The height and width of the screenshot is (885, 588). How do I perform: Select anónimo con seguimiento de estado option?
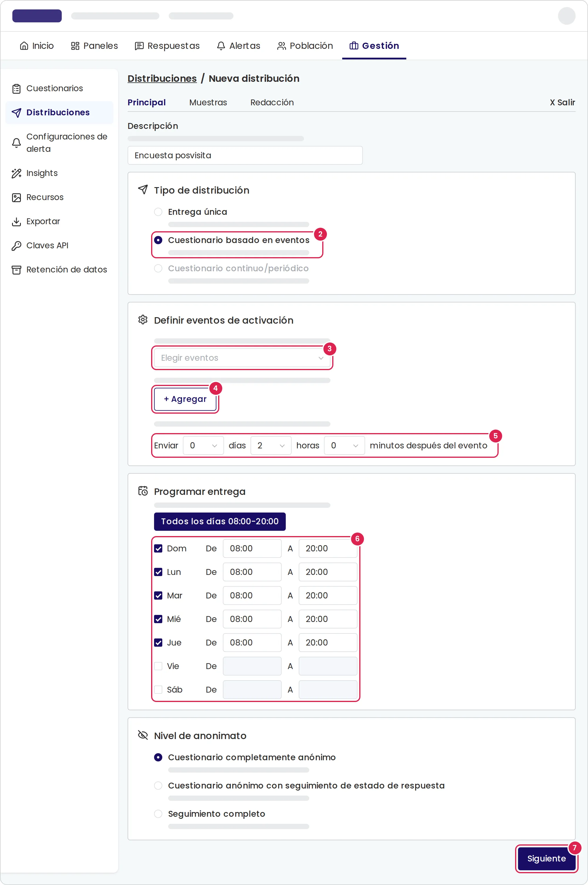[158, 786]
